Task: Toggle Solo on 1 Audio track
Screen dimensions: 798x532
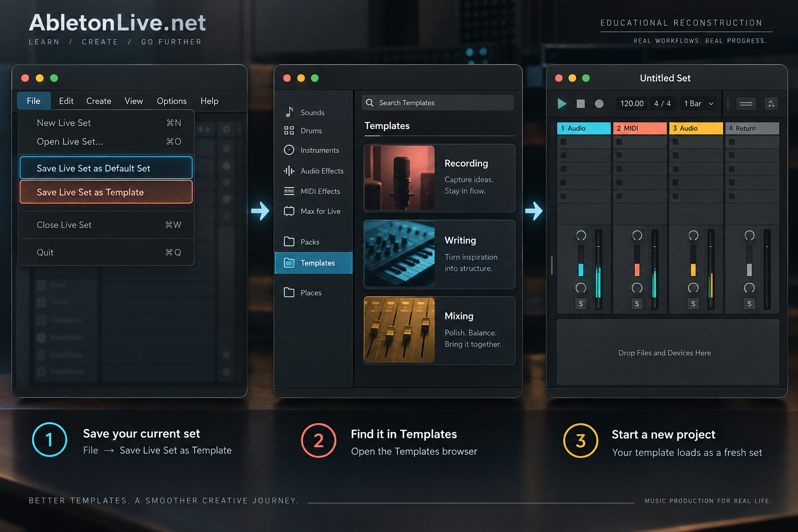Action: (x=581, y=304)
